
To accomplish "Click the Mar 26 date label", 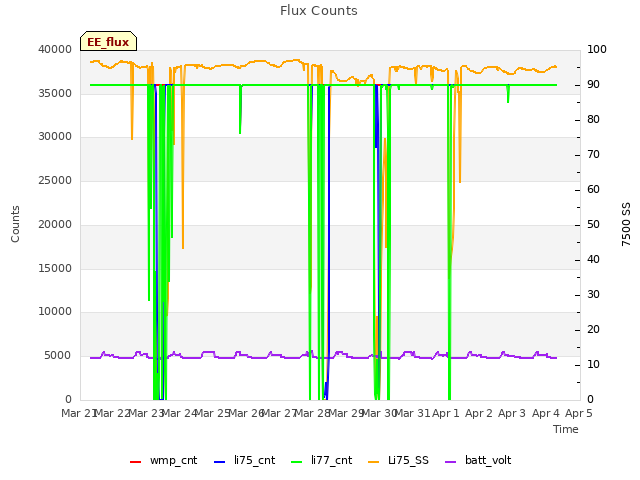I will click(x=246, y=413).
